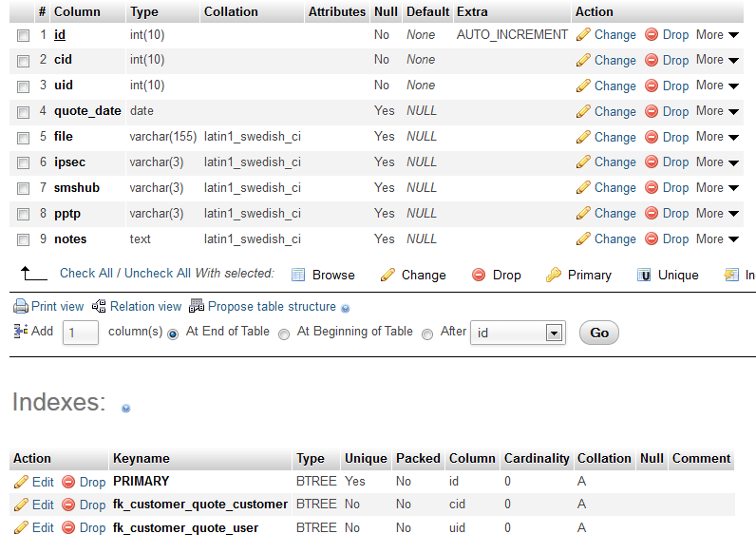Screen dimensions: 756x553
Task: Click the help icon beside Indexes heading
Action: [125, 409]
